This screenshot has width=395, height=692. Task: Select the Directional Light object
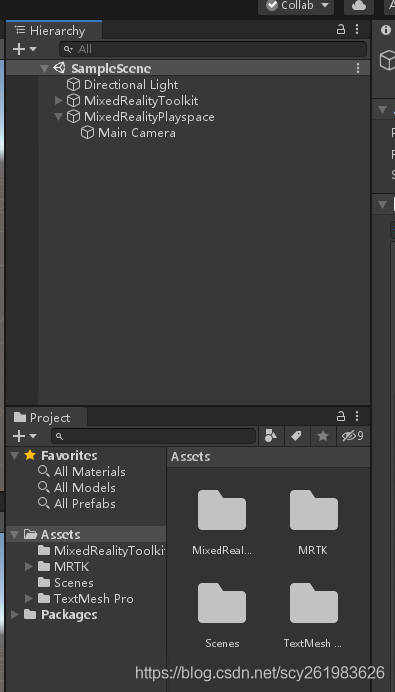point(131,85)
